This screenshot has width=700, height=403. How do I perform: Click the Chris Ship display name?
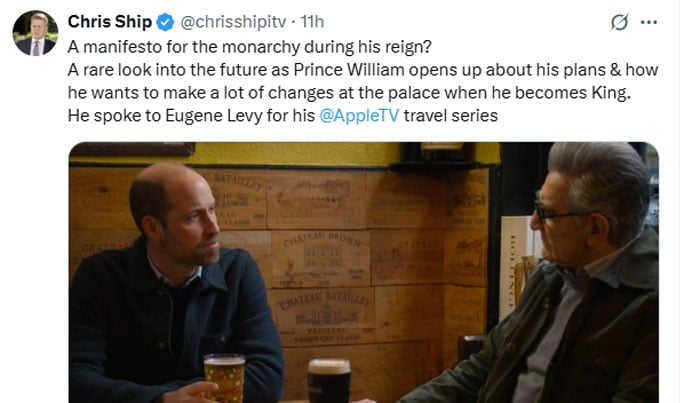(108, 22)
